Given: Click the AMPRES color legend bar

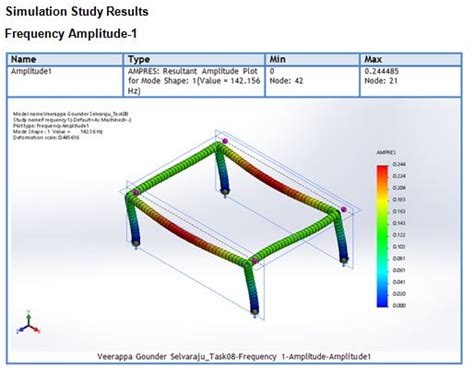Looking at the screenshot, I should [383, 236].
